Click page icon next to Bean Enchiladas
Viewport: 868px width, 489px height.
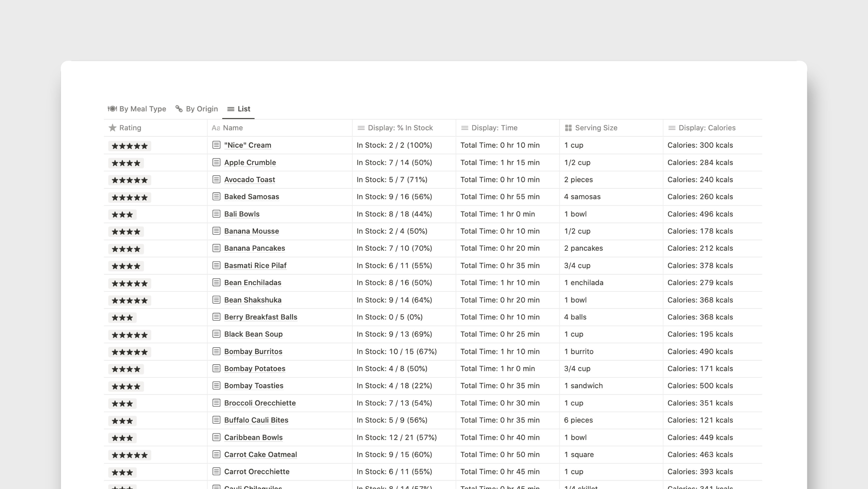coord(216,282)
